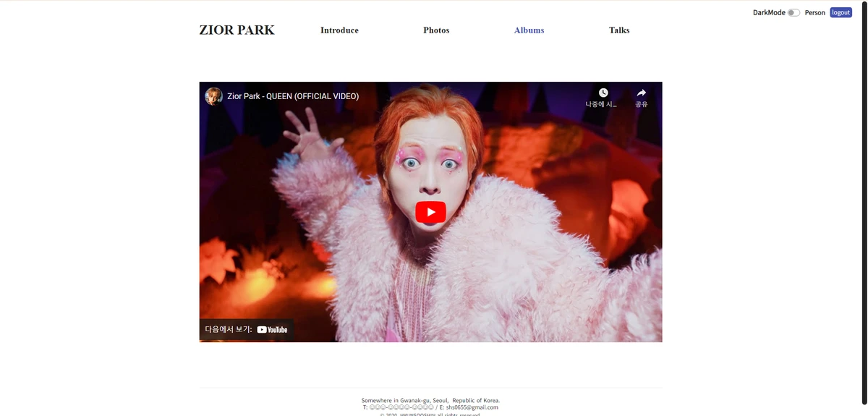Select the Albums menu item

click(x=529, y=30)
